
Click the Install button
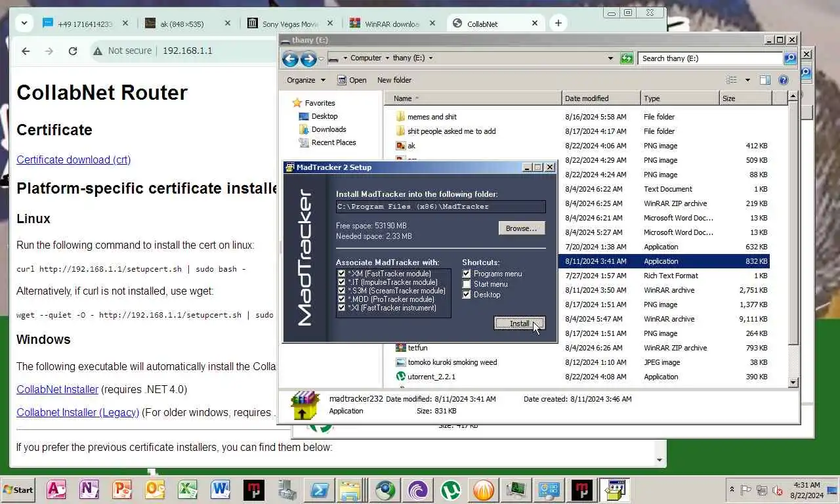tap(519, 324)
